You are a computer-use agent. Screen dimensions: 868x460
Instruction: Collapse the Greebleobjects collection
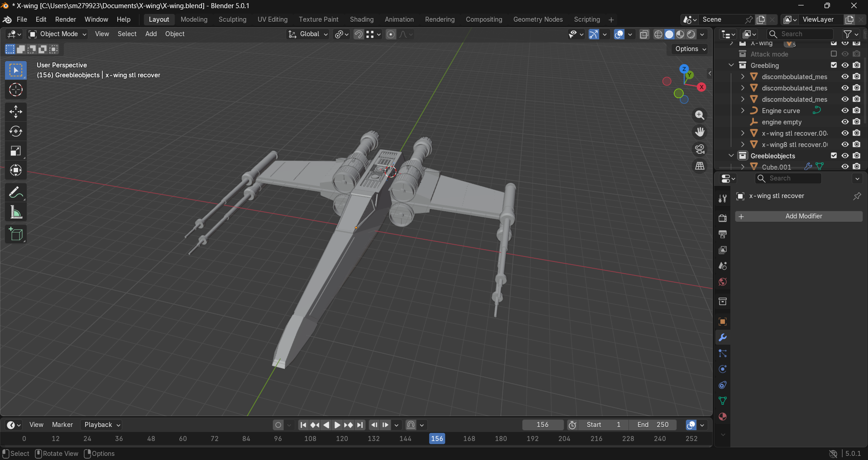click(731, 156)
